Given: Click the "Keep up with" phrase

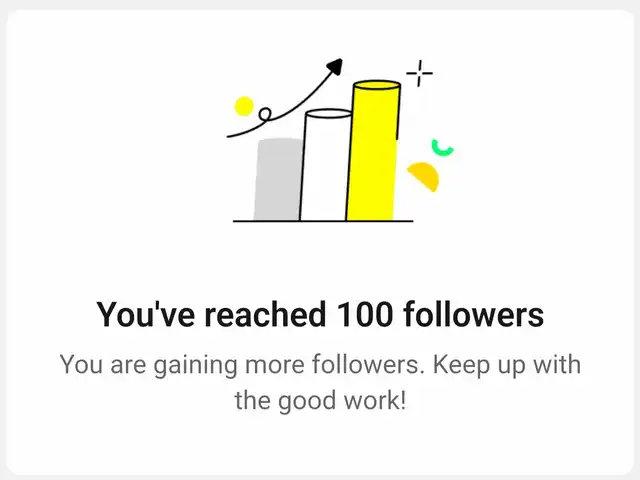Looking at the screenshot, I should click(507, 364).
